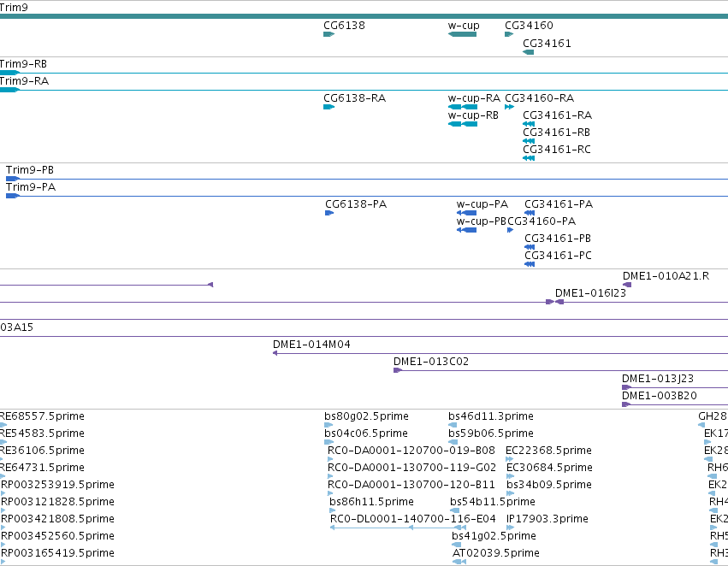Click transcript label w-cup-RB
Viewport: 728px width, 566px height.
[x=473, y=115]
